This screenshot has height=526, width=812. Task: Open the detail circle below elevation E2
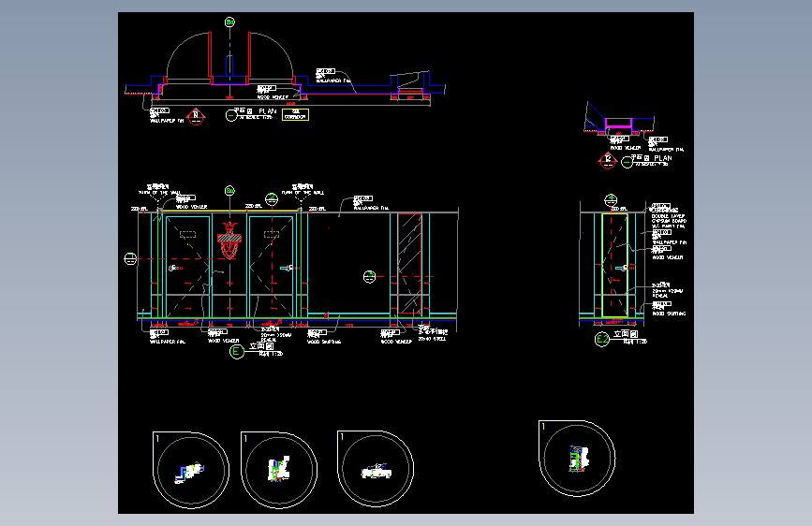(577, 459)
